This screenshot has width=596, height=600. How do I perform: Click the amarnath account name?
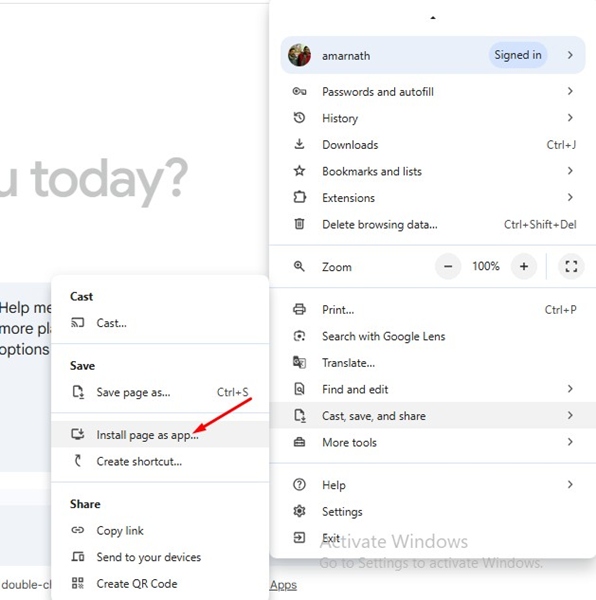click(x=346, y=56)
